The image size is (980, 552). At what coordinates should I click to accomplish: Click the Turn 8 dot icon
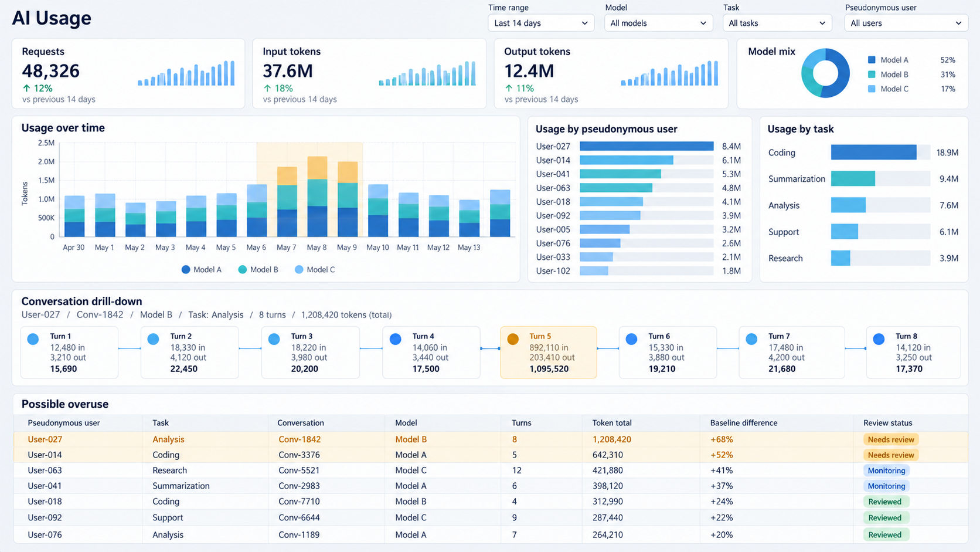[879, 339]
